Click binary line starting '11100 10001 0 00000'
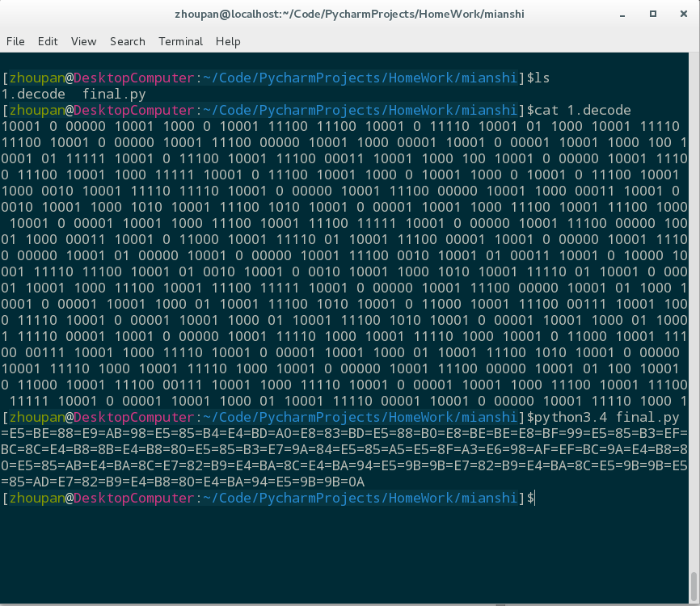Viewport: 700px width, 606px height. tap(344, 142)
